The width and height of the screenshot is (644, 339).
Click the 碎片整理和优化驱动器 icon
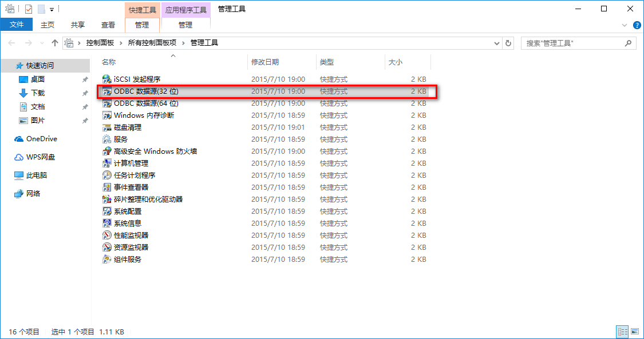tap(107, 199)
